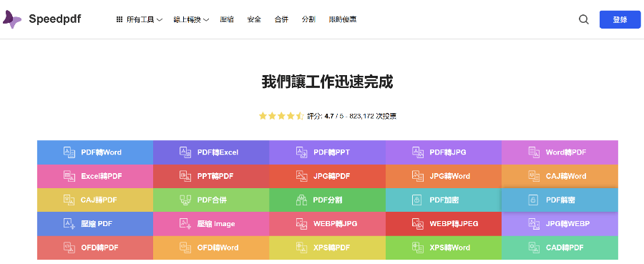Click the WEBP轉JPEG tile icon

click(x=418, y=224)
